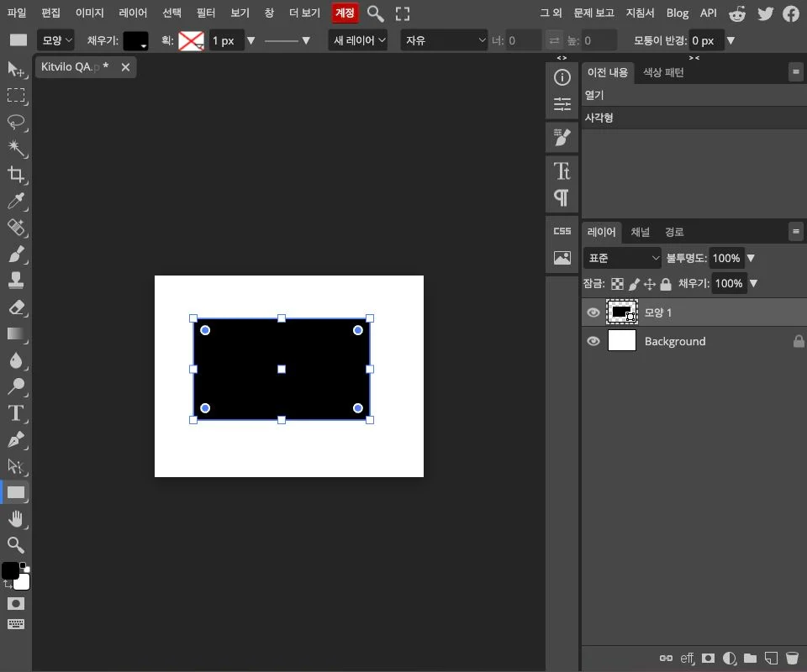Open the 이미지 menu
This screenshot has width=807, height=672.
coord(90,13)
